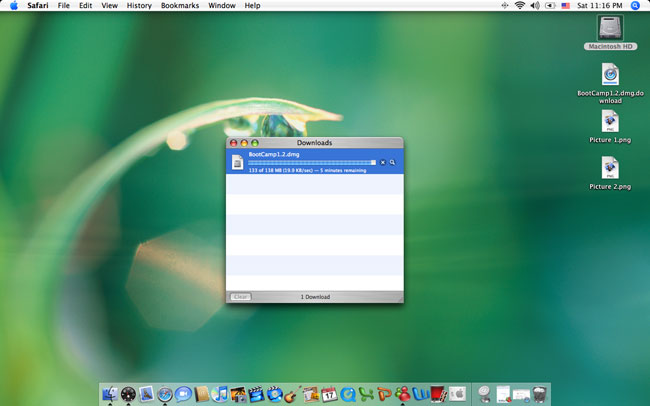Launch iTunes from the Dock
Viewport: 650px width, 406px height.
point(220,394)
